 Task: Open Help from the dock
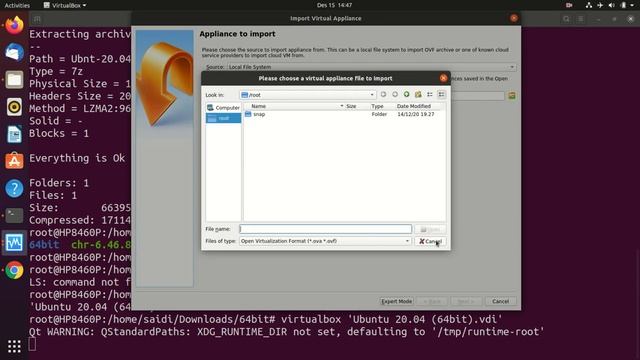[x=14, y=189]
